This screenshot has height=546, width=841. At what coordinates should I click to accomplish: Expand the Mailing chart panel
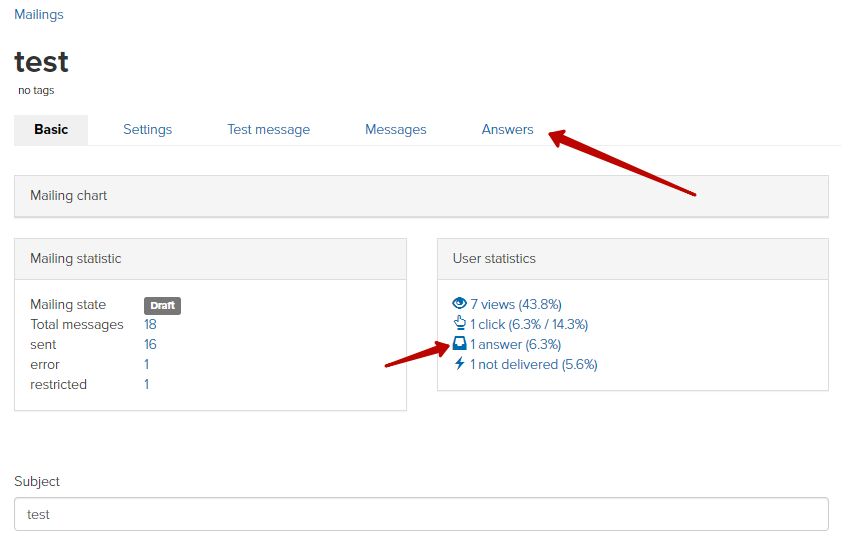[421, 196]
